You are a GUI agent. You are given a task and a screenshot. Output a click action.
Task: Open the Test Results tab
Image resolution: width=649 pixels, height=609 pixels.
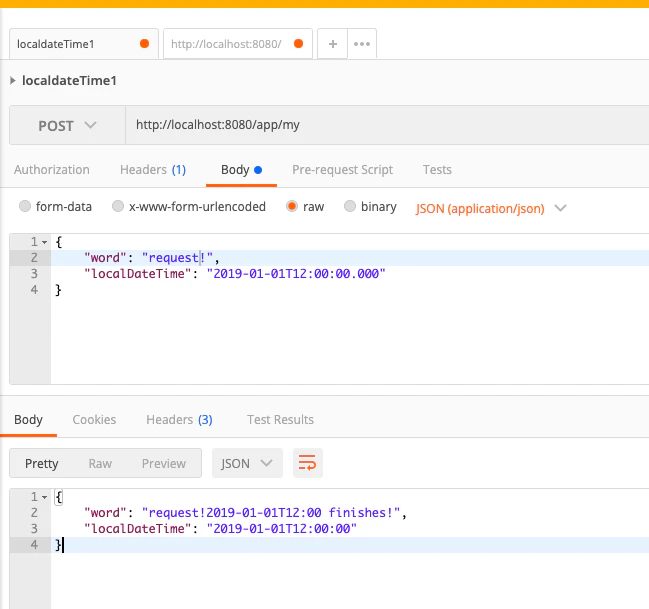pyautogui.click(x=280, y=420)
